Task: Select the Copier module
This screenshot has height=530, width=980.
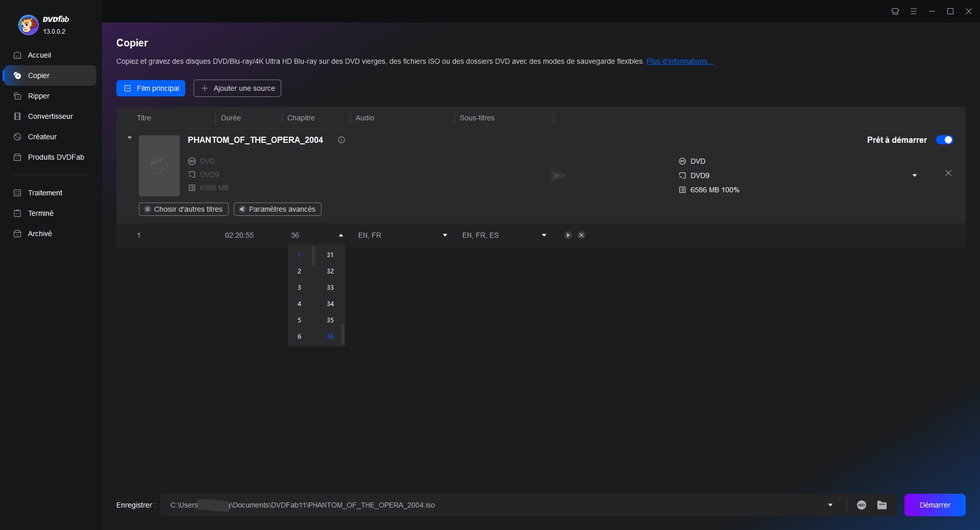Action: point(50,75)
